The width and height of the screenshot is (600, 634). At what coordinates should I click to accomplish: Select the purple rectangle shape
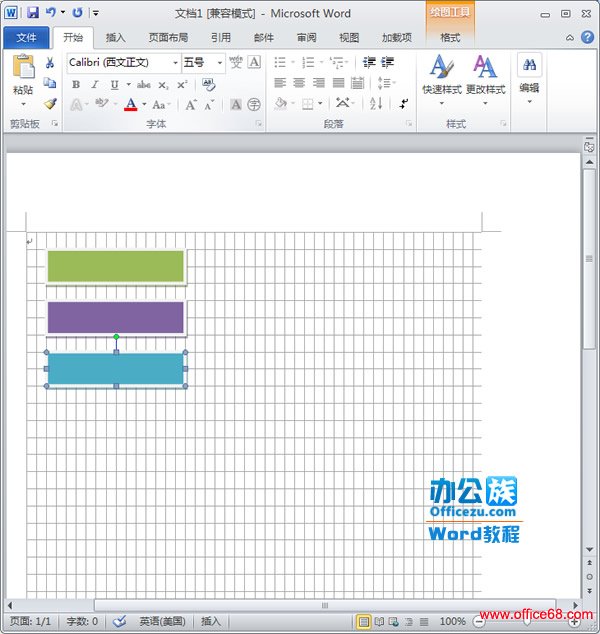tap(116, 317)
